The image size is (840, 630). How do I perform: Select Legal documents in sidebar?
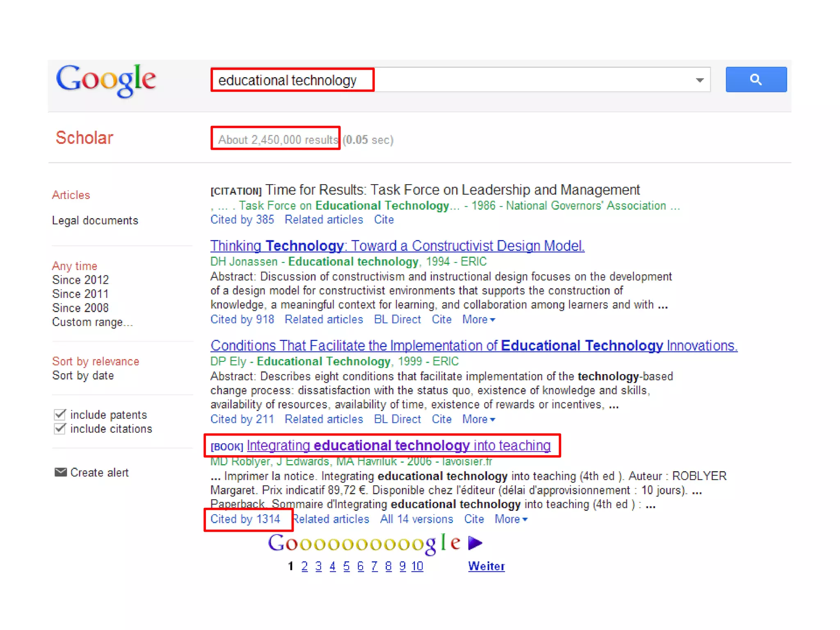pyautogui.click(x=95, y=220)
